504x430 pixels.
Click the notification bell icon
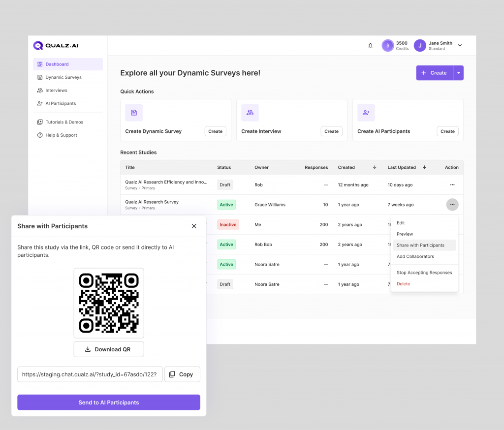[x=371, y=46]
